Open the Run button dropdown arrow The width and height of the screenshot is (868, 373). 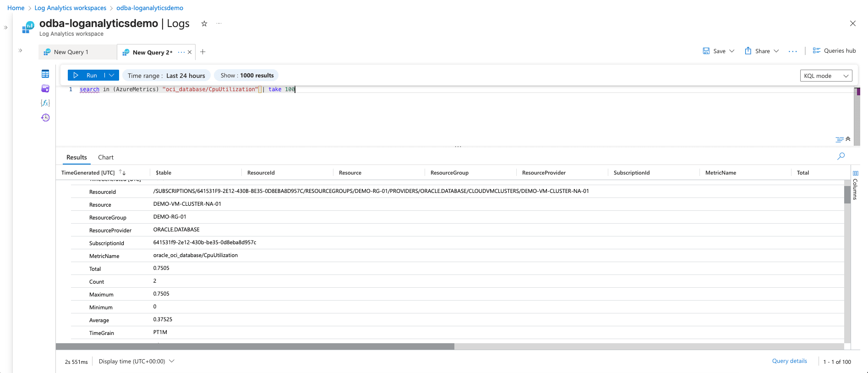[112, 75]
